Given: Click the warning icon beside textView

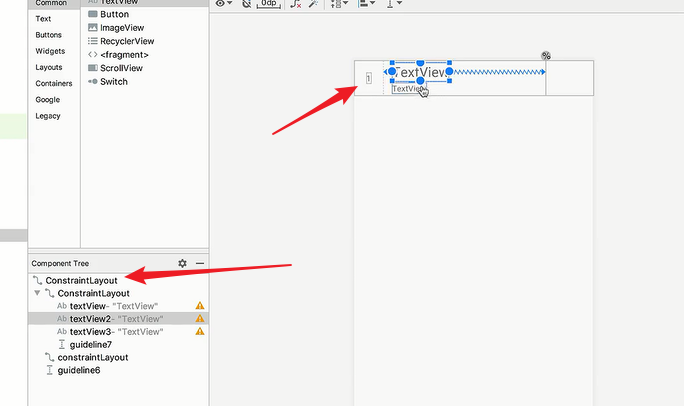Looking at the screenshot, I should coord(200,306).
